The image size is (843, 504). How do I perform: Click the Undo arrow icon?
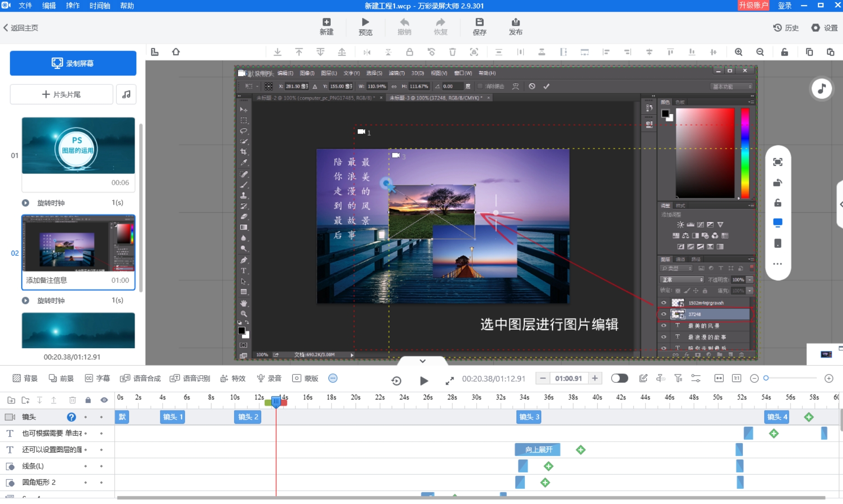coord(404,22)
